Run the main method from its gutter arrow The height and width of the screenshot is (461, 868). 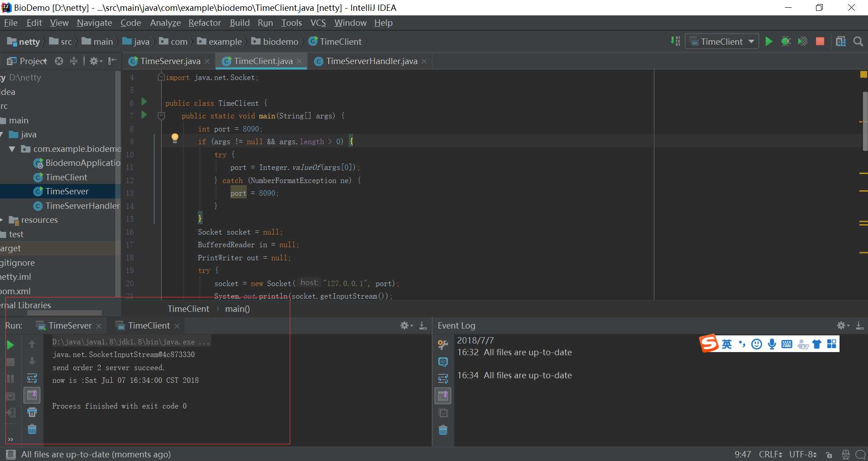pos(144,115)
